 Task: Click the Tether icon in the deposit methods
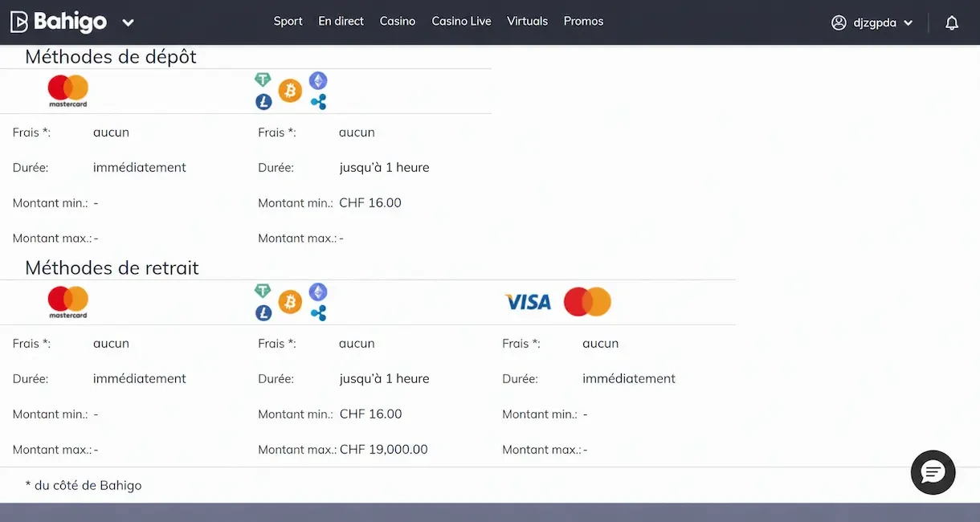[263, 80]
